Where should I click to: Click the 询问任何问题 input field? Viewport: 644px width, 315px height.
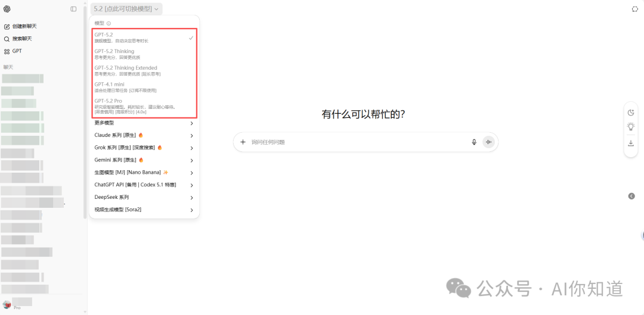358,142
